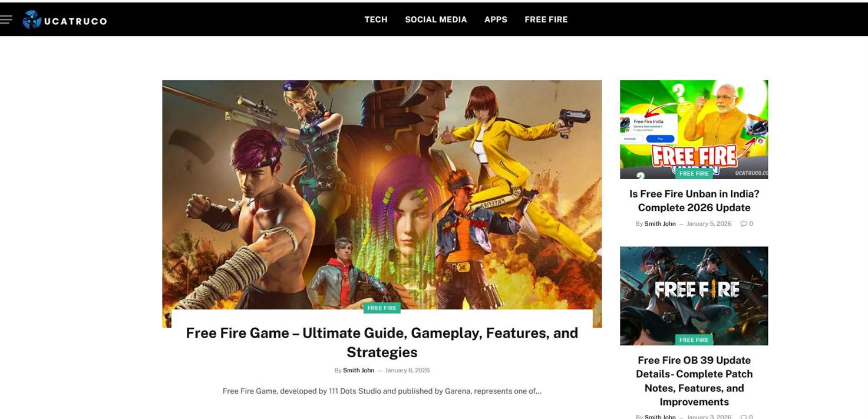Open the APPS menu item
868x419 pixels.
point(496,19)
